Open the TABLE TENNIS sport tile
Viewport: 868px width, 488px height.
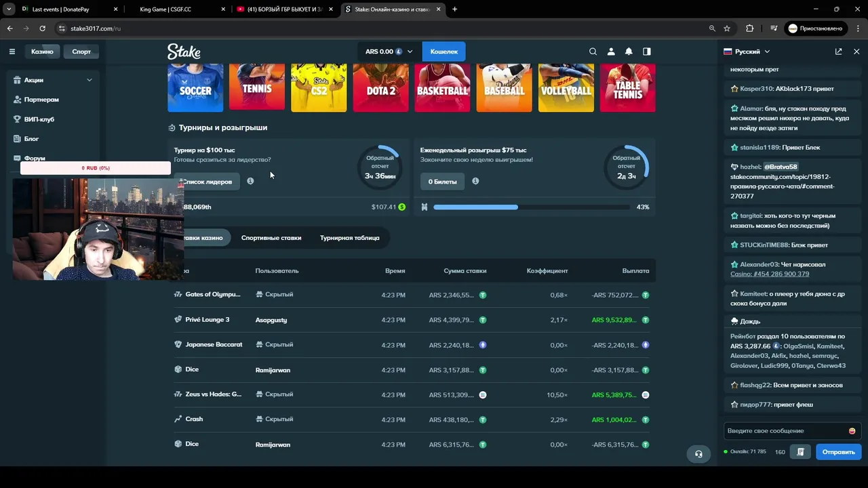627,87
